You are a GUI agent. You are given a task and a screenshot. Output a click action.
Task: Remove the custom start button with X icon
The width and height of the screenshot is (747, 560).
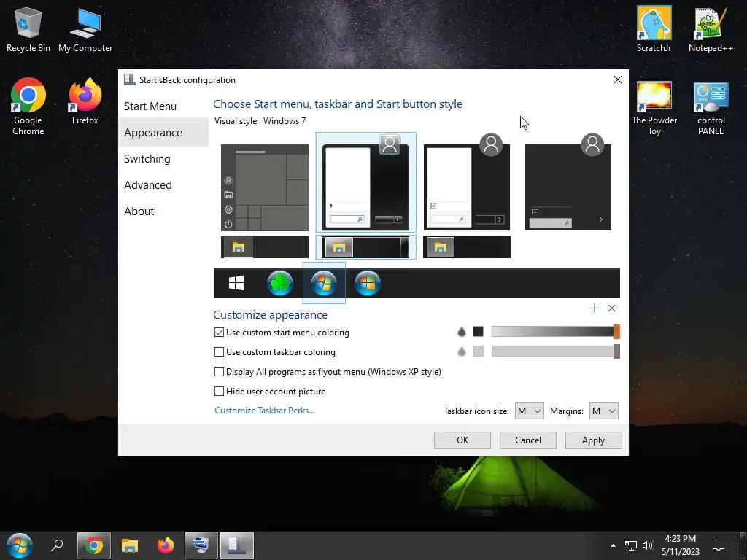612,308
